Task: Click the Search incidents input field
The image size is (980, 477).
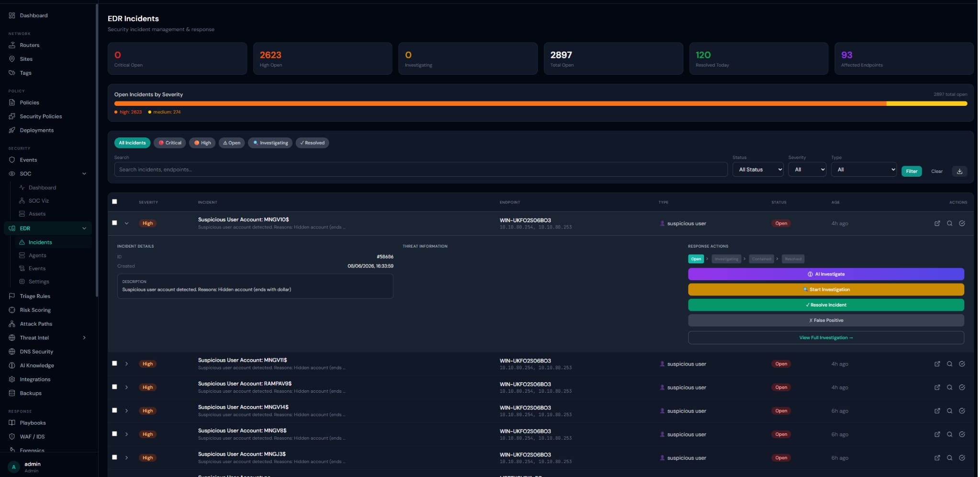Action: pos(421,170)
